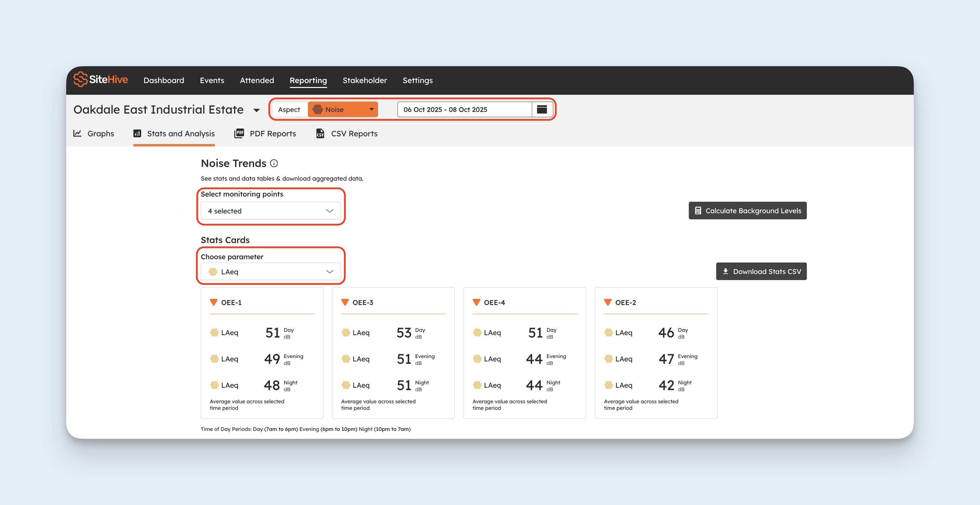Screen dimensions: 980x505
Task: Click Calculate Background Levels button
Action: click(x=748, y=210)
